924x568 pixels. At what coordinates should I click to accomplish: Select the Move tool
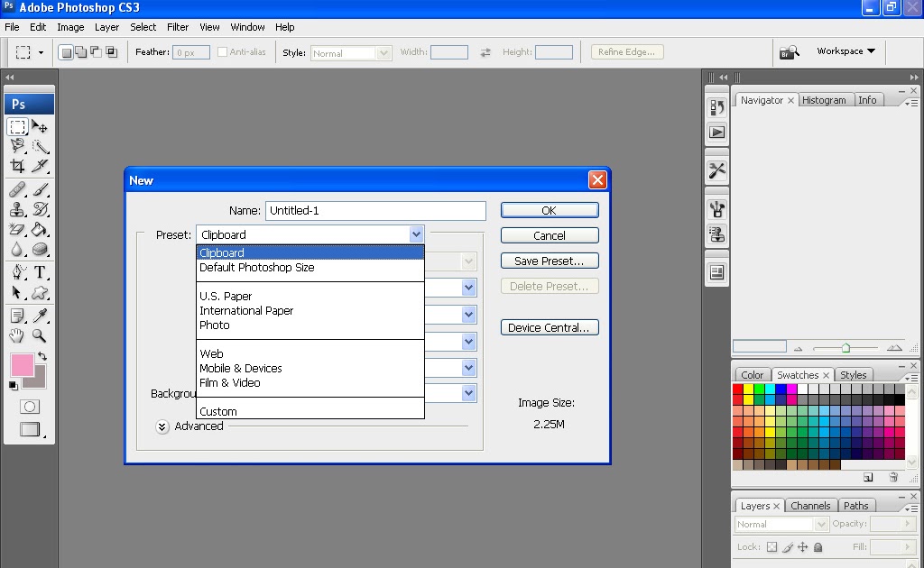coord(40,126)
